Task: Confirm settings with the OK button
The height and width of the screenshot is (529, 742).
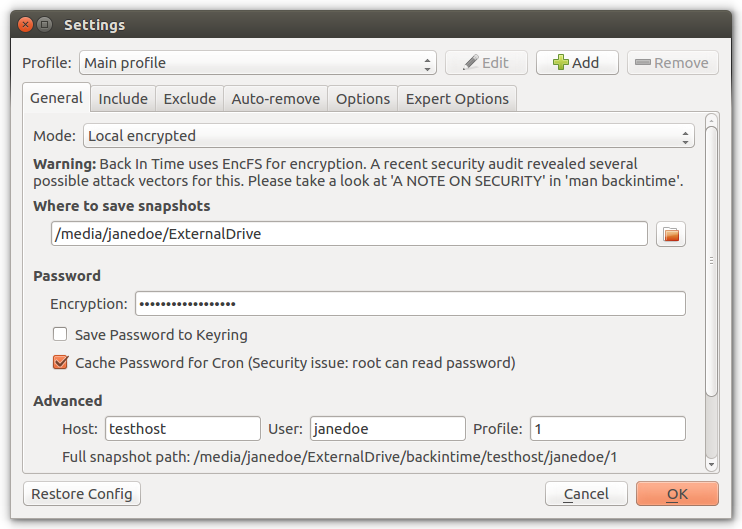Action: point(677,494)
